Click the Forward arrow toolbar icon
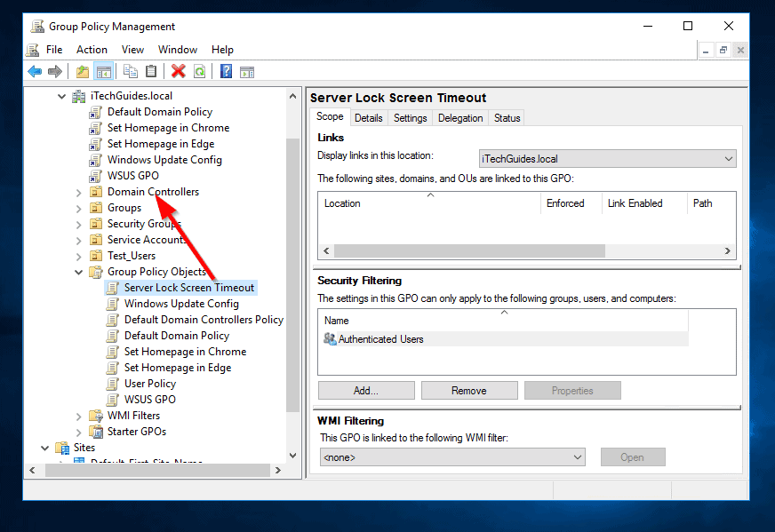This screenshot has width=775, height=532. tap(55, 72)
